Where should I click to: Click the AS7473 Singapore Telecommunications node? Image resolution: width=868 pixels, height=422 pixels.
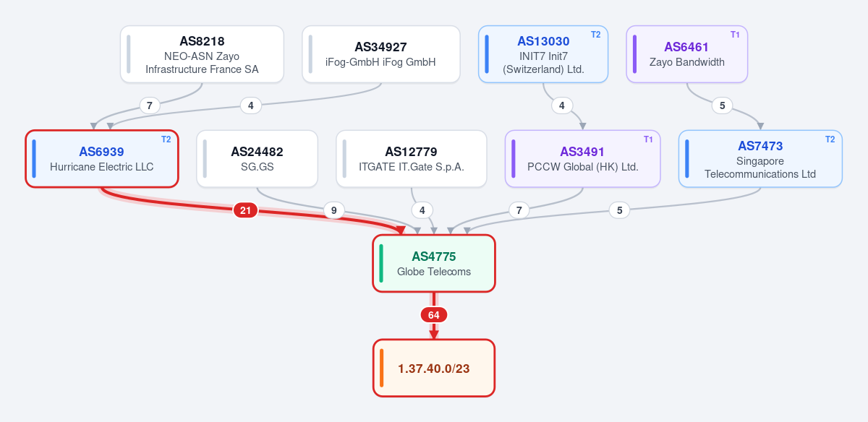(x=760, y=159)
